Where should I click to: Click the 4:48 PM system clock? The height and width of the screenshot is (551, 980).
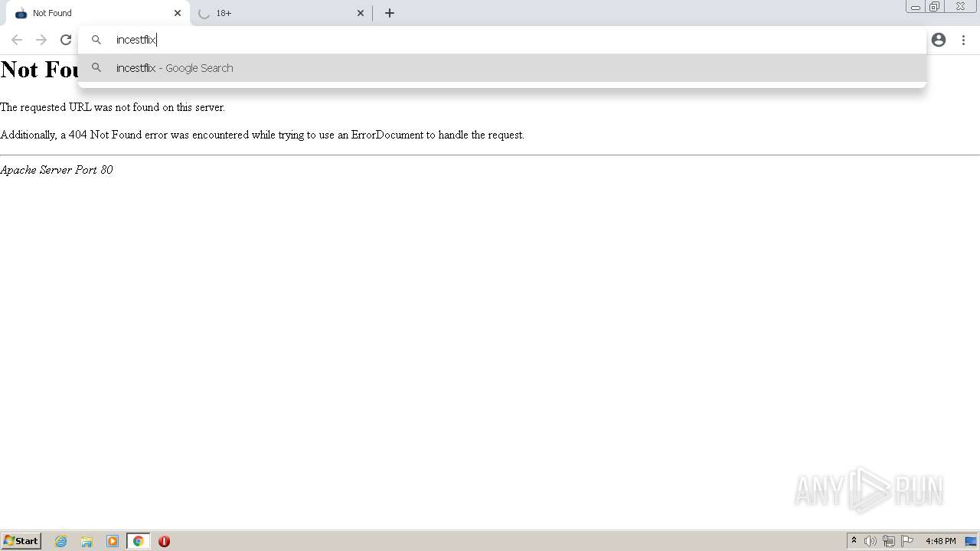pos(940,541)
